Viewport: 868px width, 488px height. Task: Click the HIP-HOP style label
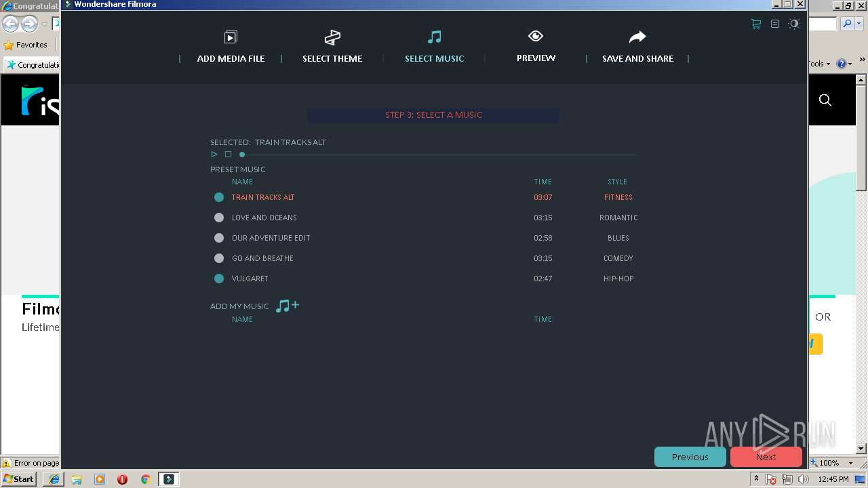pos(618,279)
